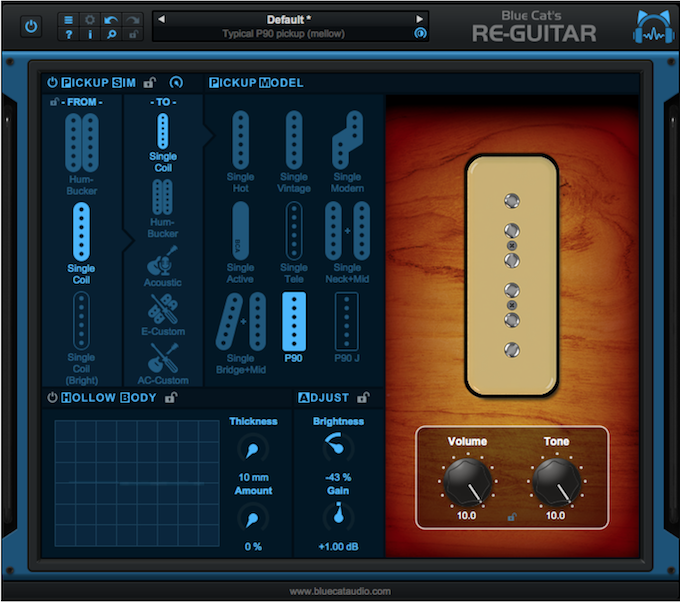This screenshot has width=680, height=602.
Task: Open global settings gear icon
Action: [x=90, y=20]
